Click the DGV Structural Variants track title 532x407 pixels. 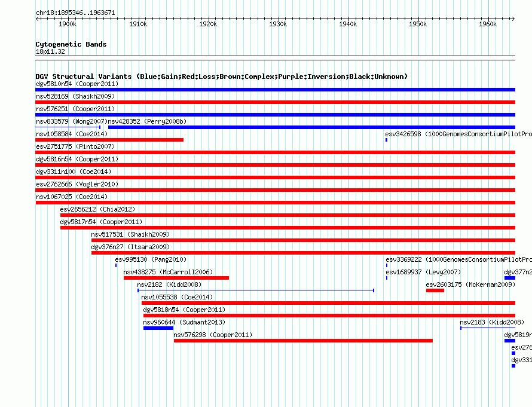[222, 76]
